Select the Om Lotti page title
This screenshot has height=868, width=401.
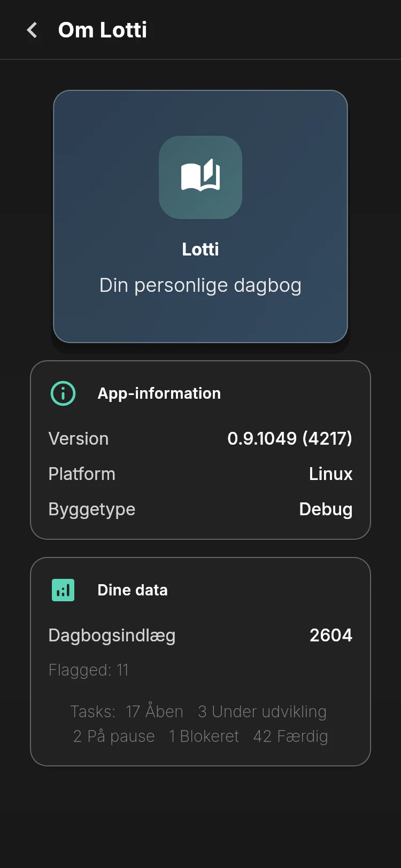(x=102, y=30)
